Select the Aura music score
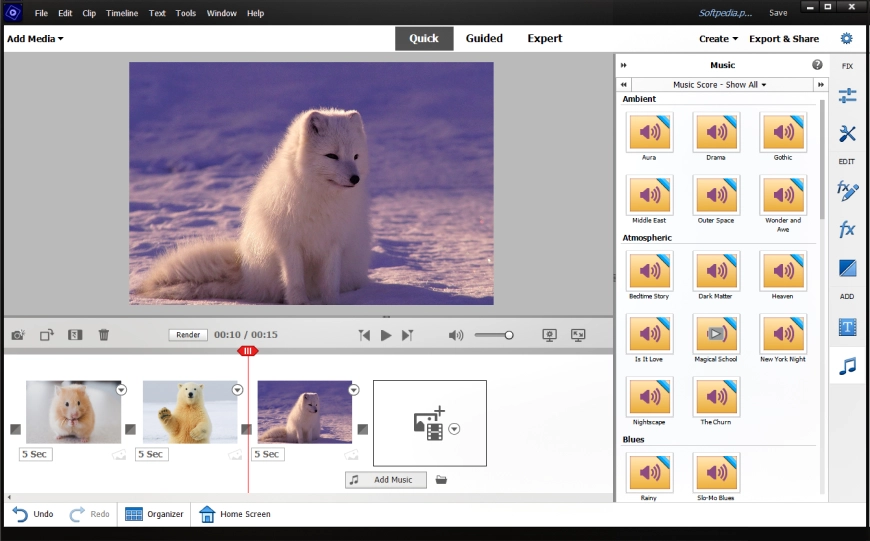Screen dimensions: 870x541 point(649,132)
